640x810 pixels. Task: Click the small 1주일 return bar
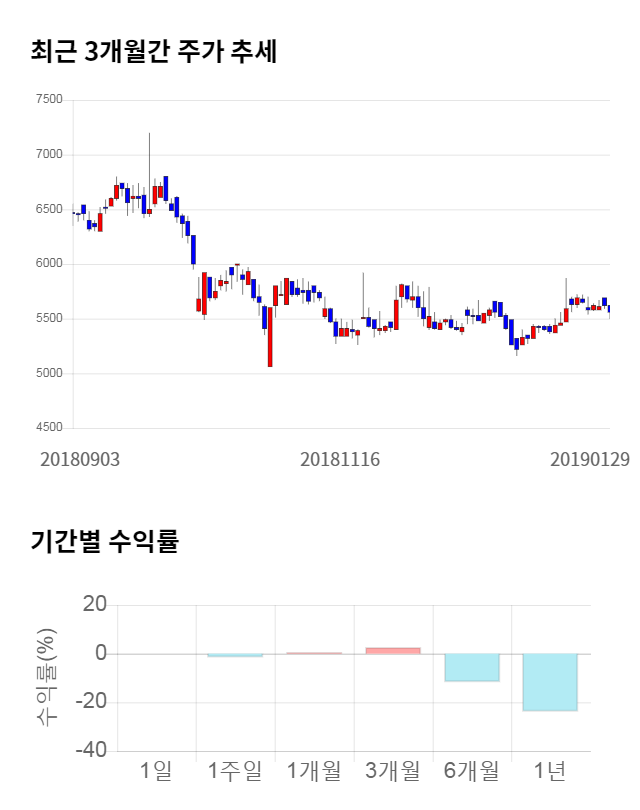[235, 655]
